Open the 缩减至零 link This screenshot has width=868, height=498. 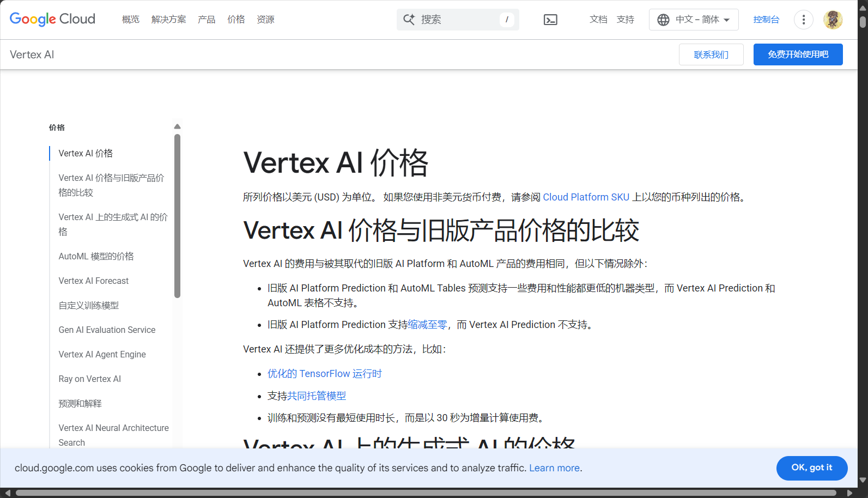(x=427, y=325)
